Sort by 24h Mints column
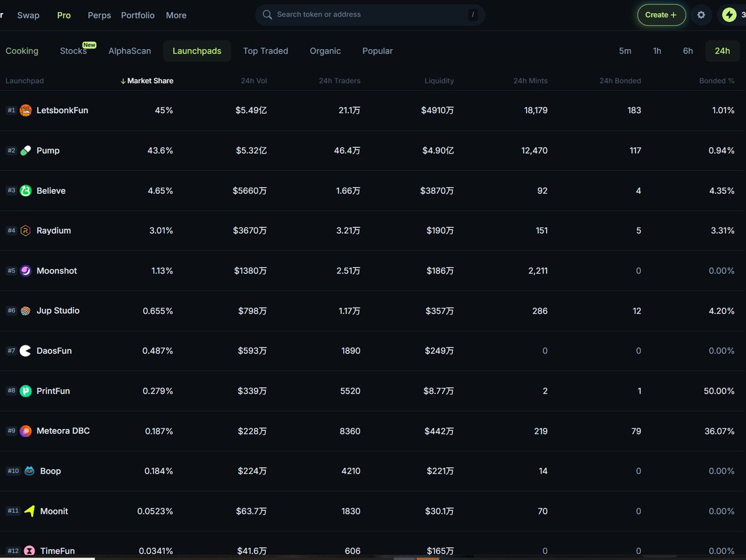The image size is (746, 560). tap(530, 81)
